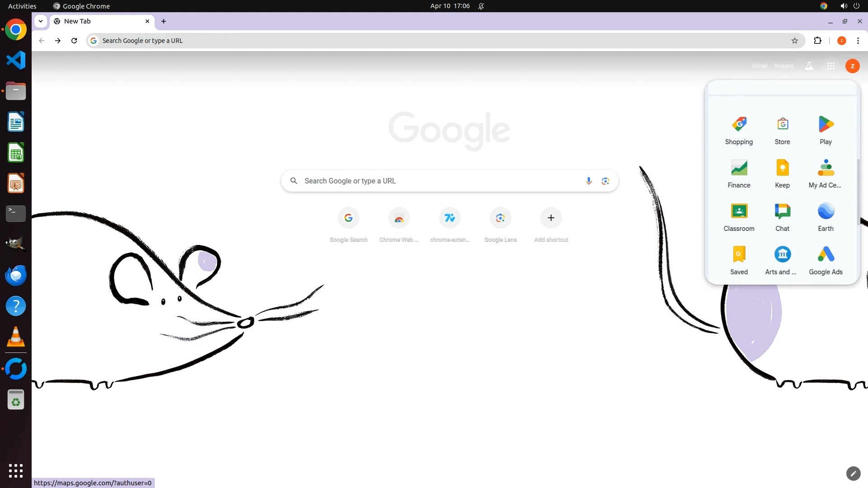Open Google Classroom app
This screenshot has height=488, width=868.
[x=739, y=211]
